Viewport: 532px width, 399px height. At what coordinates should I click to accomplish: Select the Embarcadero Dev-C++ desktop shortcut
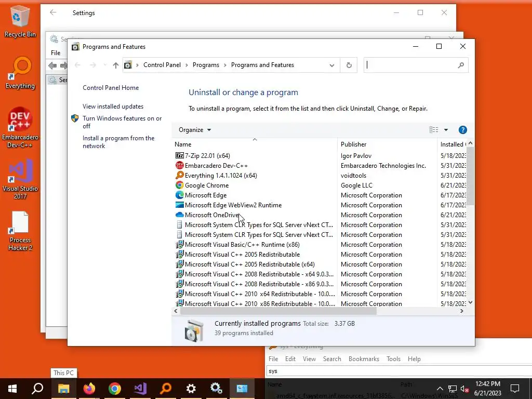(20, 128)
